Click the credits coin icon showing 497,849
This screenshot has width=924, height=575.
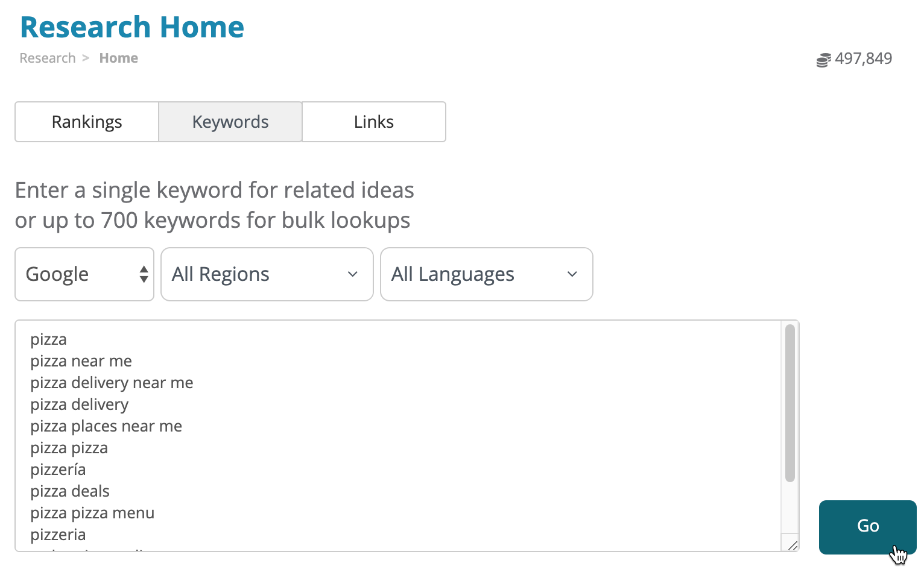(823, 58)
